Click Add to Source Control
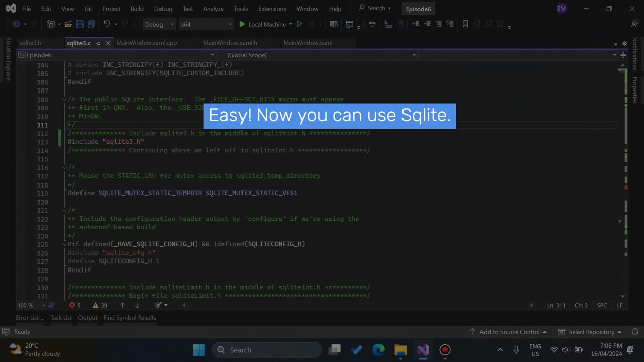 508,332
